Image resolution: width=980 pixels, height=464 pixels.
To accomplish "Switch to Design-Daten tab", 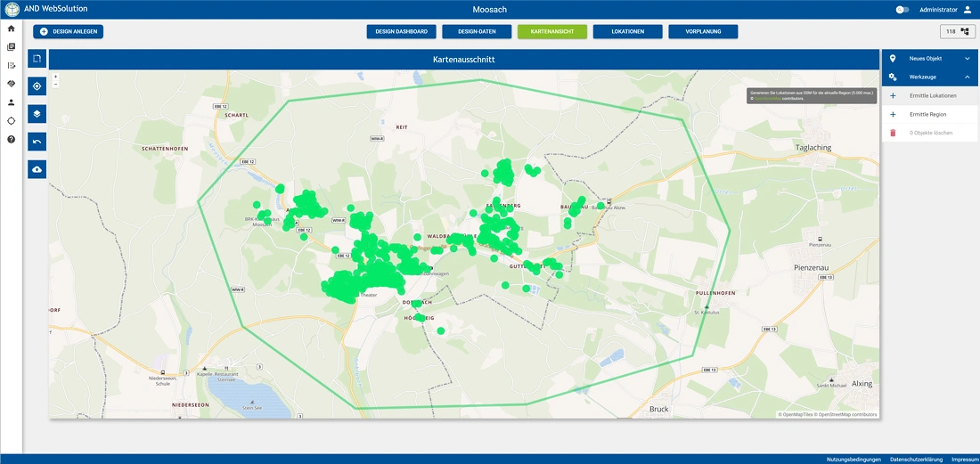I will [477, 31].
